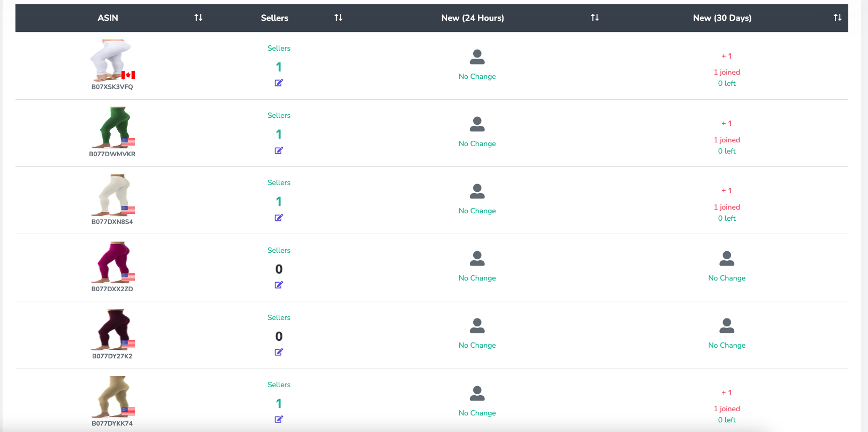868x432 pixels.
Task: Sort table by ASIN column arrows
Action: coord(198,18)
